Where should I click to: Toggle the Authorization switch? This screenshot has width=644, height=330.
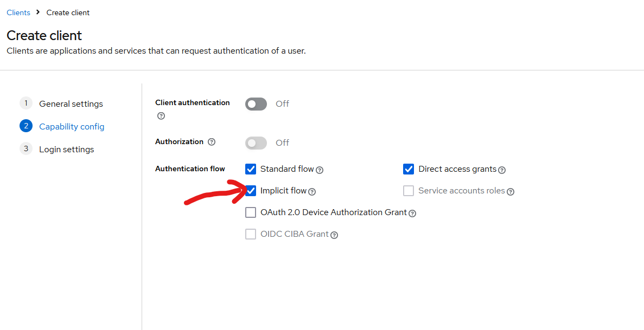pyautogui.click(x=256, y=143)
